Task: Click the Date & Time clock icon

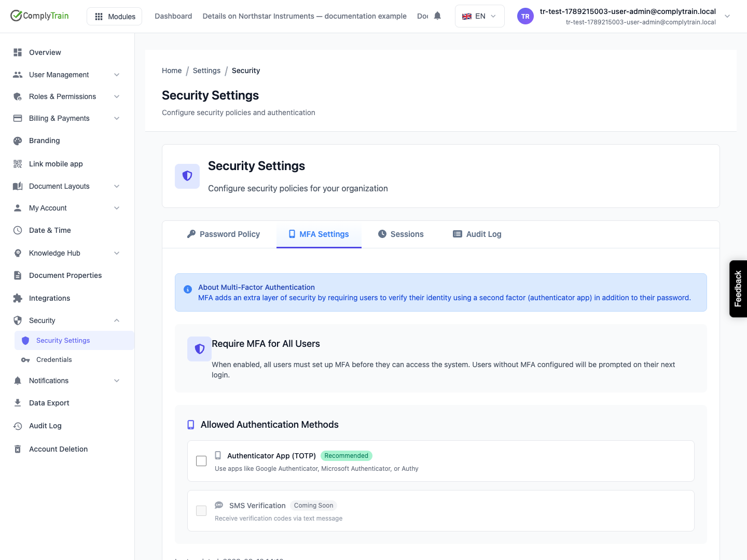Action: 18,230
